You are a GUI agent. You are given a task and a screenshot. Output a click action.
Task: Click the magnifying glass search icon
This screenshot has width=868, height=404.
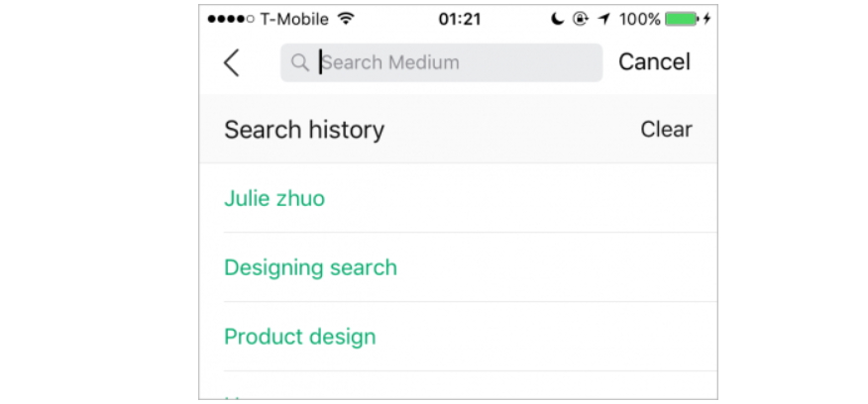tap(300, 62)
